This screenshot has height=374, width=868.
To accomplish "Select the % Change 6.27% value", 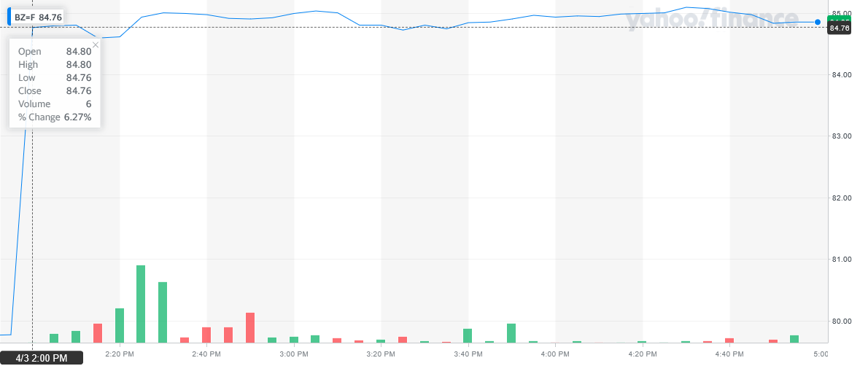I will point(78,117).
